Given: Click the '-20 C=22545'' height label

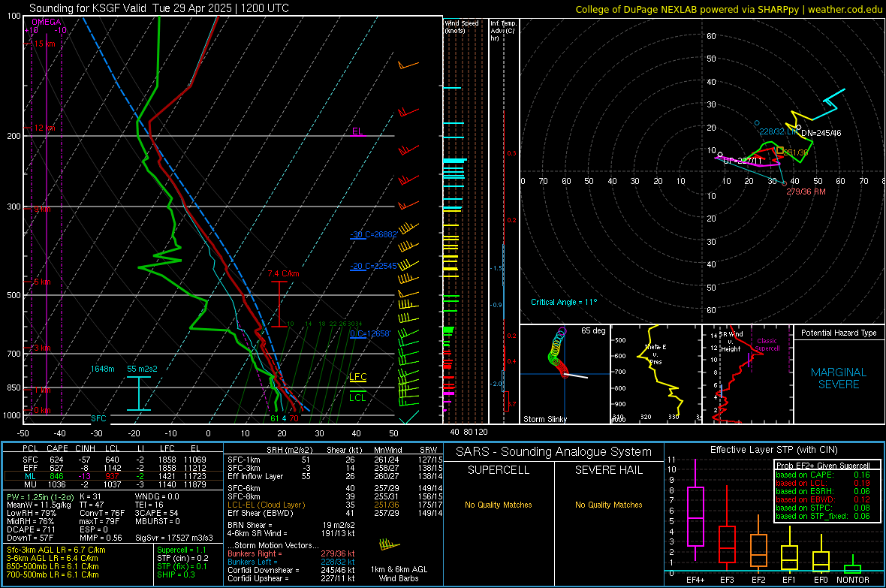Looking at the screenshot, I should [x=374, y=266].
